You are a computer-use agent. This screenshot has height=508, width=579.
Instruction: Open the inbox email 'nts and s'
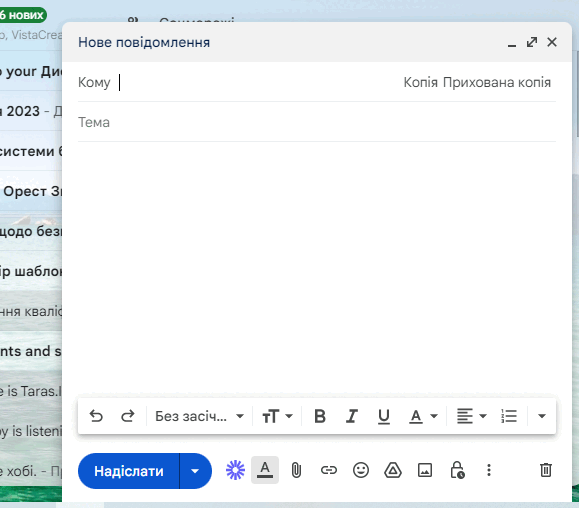pyautogui.click(x=31, y=351)
